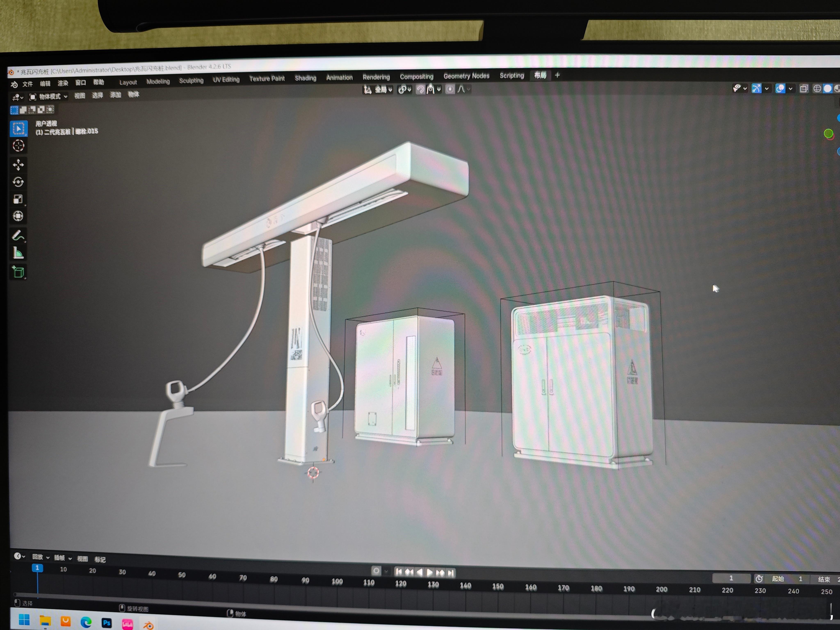Choose the Add Cube tool
The image size is (840, 630).
18,272
